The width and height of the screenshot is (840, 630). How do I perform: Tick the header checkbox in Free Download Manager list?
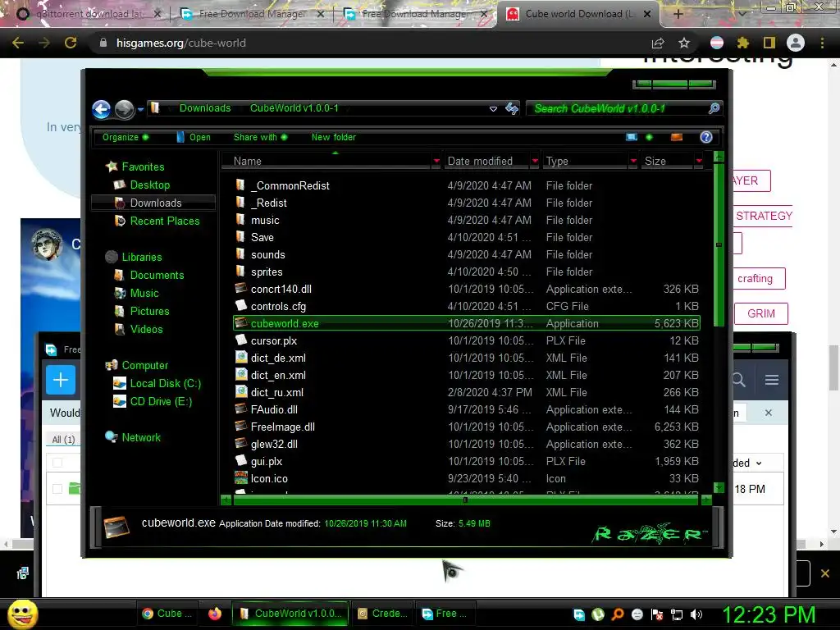pos(58,463)
